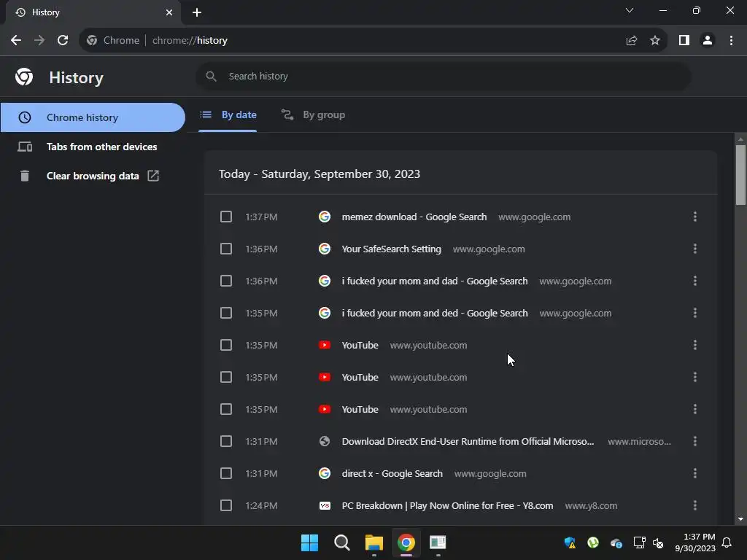This screenshot has height=560, width=747.
Task: Click the Google favicon beside memez download
Action: [325, 217]
